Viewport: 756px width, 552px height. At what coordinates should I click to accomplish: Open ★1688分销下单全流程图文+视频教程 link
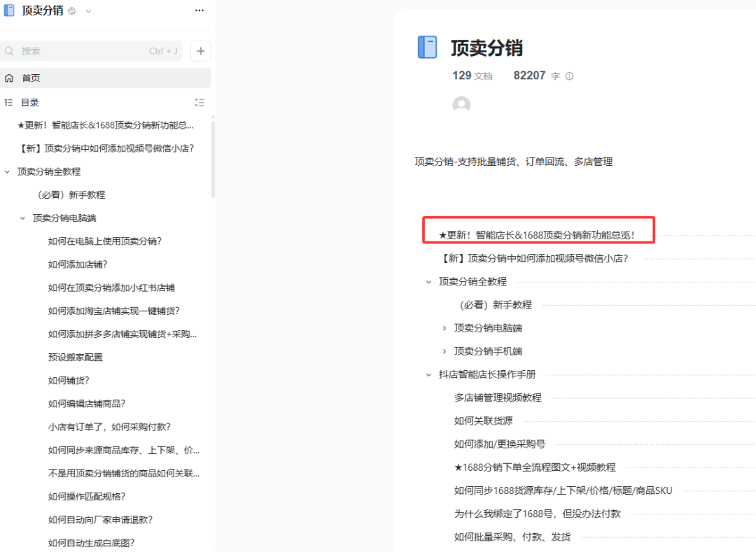tap(535, 467)
